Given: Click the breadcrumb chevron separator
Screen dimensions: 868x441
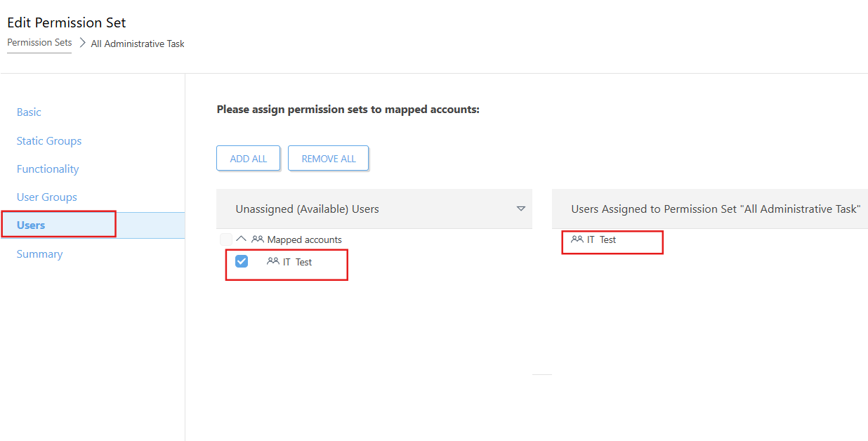Looking at the screenshot, I should pyautogui.click(x=81, y=43).
